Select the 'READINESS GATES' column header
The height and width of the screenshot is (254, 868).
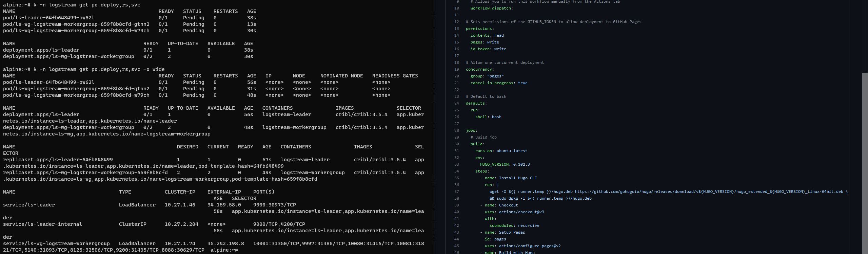point(395,76)
